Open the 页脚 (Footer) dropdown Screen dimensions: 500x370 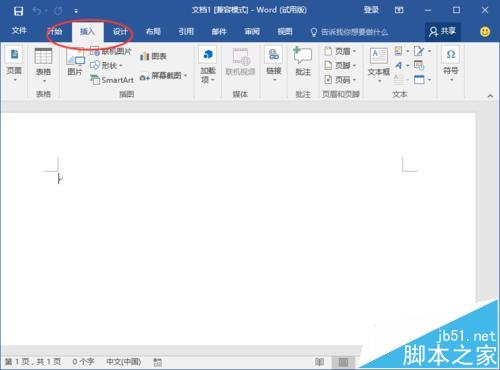(340, 65)
